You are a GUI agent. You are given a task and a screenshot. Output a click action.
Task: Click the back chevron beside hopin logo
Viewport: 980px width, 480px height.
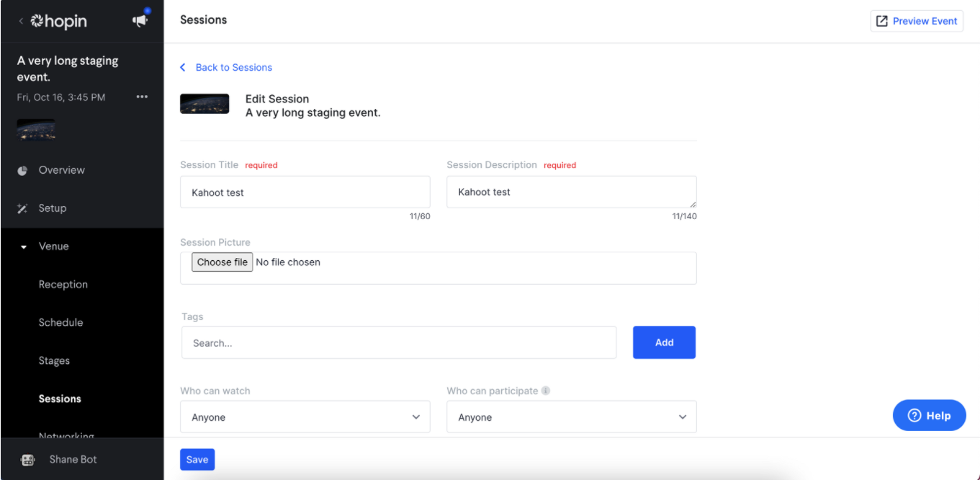pyautogui.click(x=21, y=22)
